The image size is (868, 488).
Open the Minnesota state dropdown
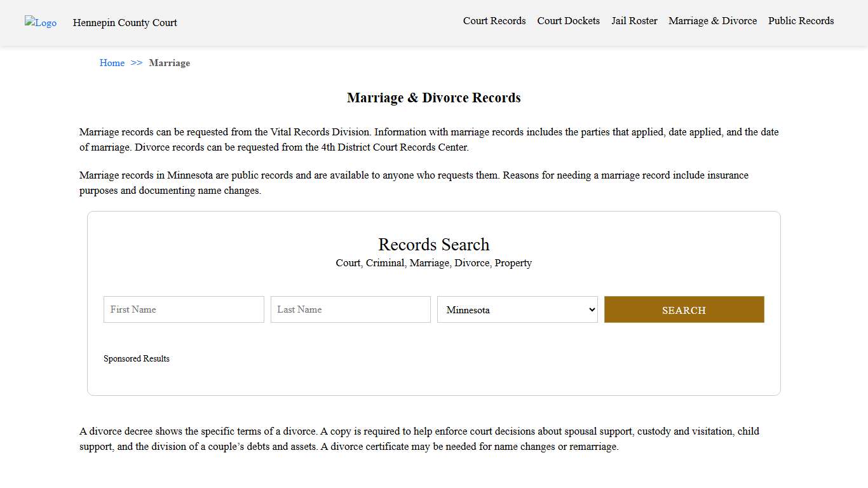pyautogui.click(x=517, y=309)
